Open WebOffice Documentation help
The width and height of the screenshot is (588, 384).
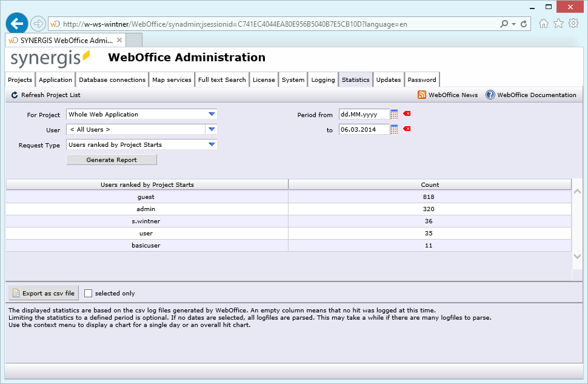(x=490, y=95)
